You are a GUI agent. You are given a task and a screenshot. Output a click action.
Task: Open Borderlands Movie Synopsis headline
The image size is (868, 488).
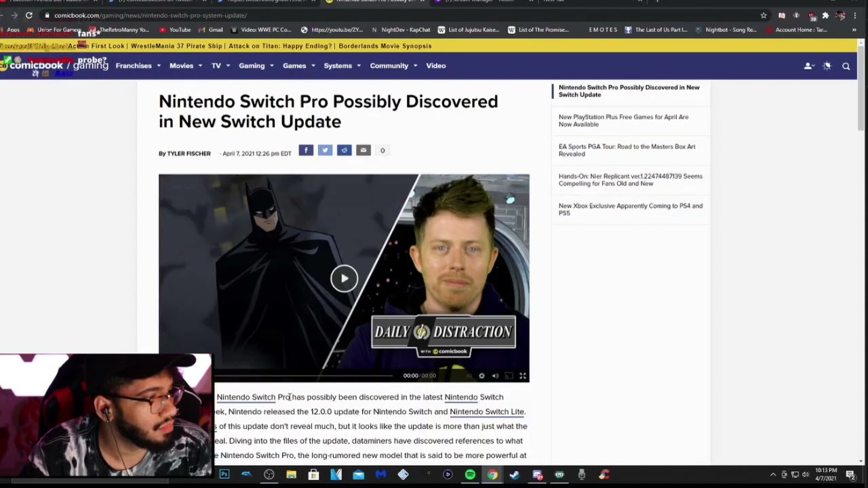pos(385,46)
